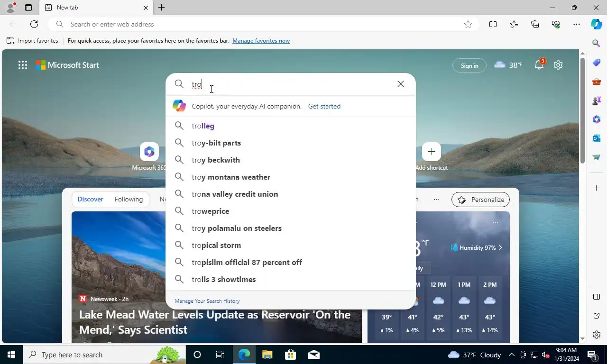Screen dimensions: 607x364
Task: Add a site with the sidebar plus icon
Action: click(x=597, y=188)
